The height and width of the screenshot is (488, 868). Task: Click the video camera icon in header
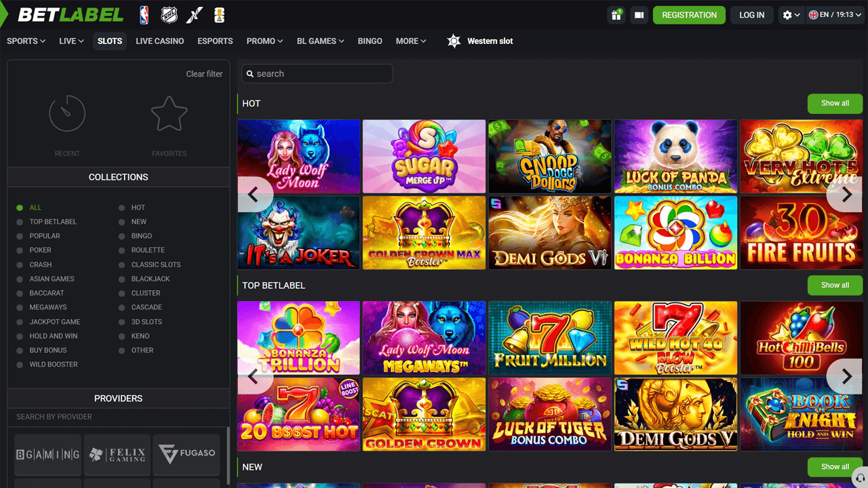pos(639,15)
